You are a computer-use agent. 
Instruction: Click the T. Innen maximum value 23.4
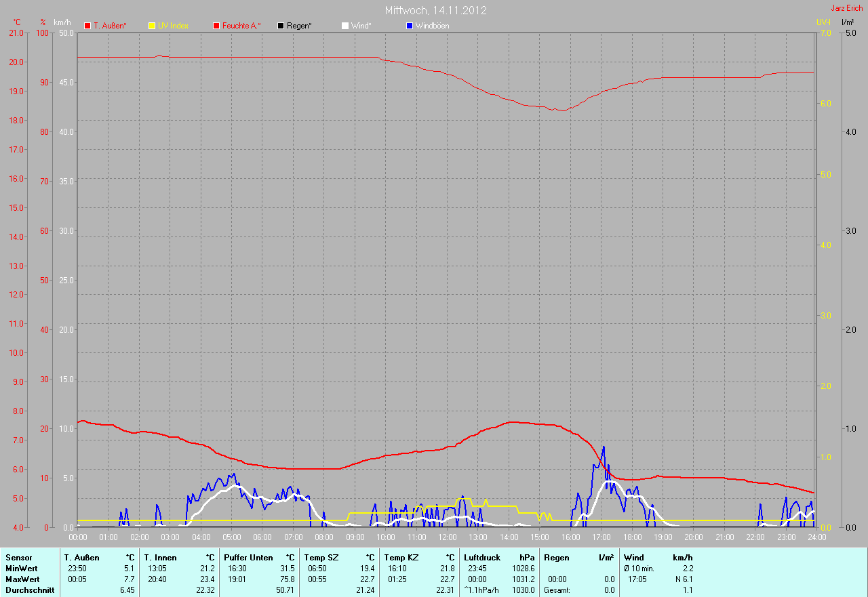point(207,579)
